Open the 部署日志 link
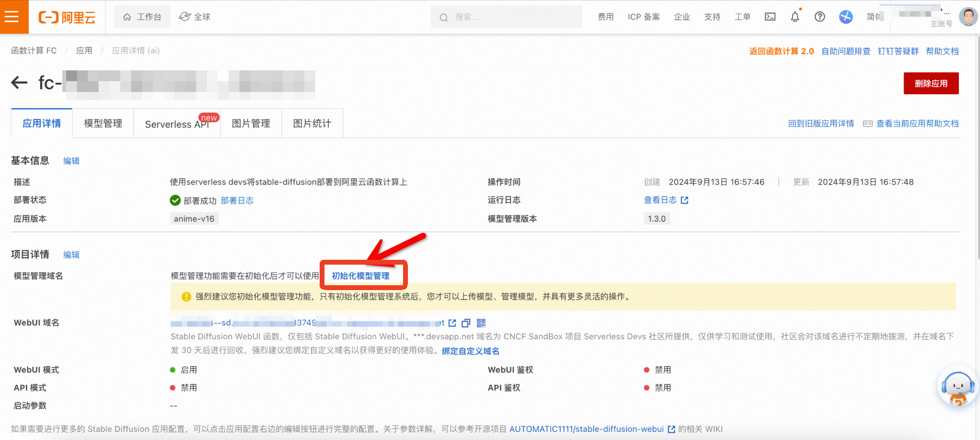This screenshot has height=440, width=980. (237, 200)
